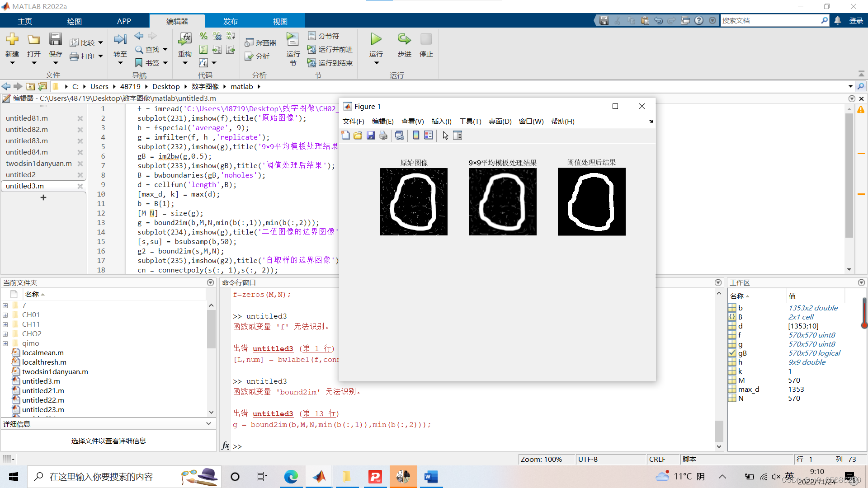Open Workspace panel actions dropdown
This screenshot has width=868, height=488.
(x=861, y=282)
